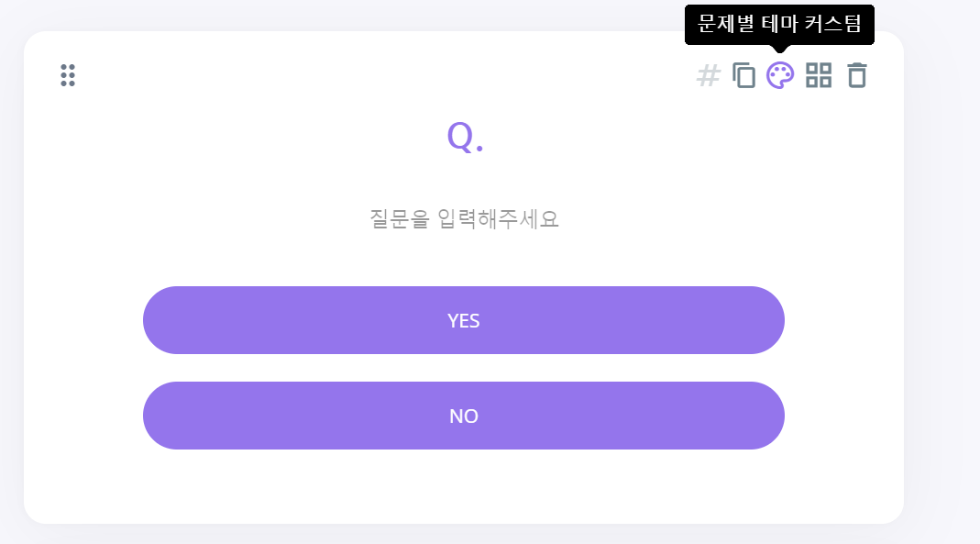
Task: Select the NO option text
Action: (464, 416)
